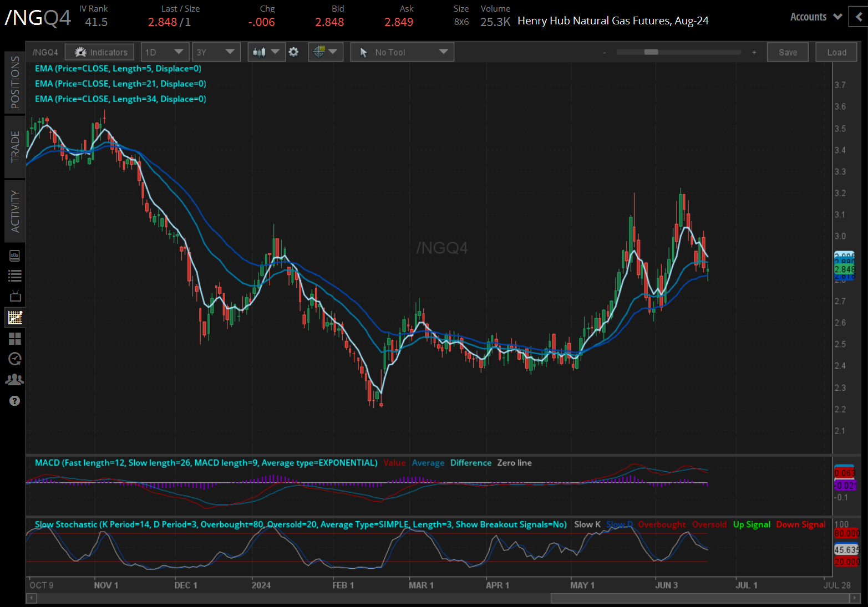Toggle the Overbought line display
Viewport: 868px width, 607px height.
pyautogui.click(x=662, y=524)
